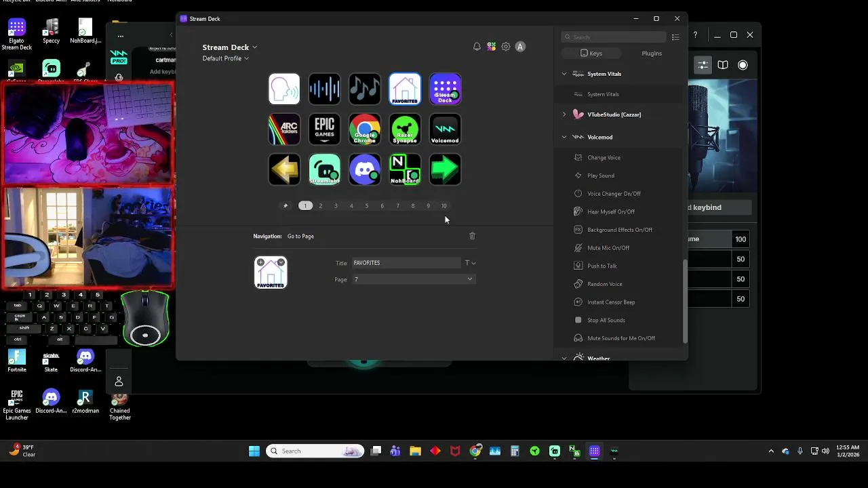This screenshot has height=488, width=868.
Task: Select the ARC Raiders key
Action: pos(284,129)
